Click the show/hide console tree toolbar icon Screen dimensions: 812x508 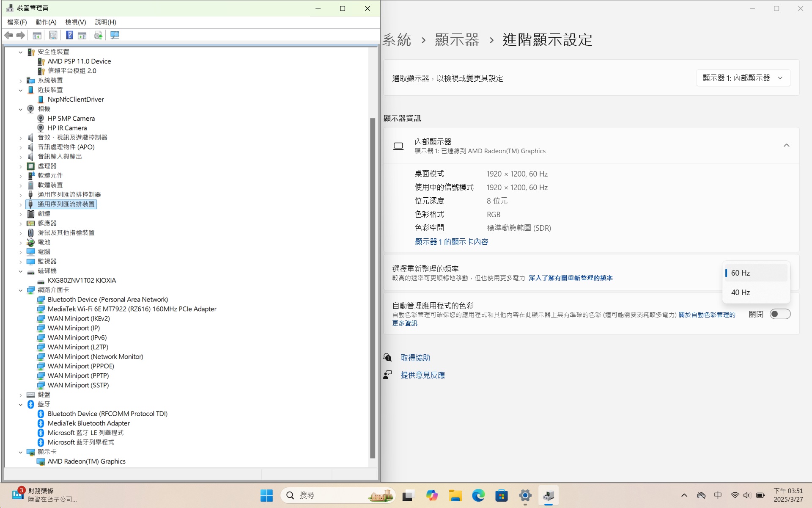point(37,36)
